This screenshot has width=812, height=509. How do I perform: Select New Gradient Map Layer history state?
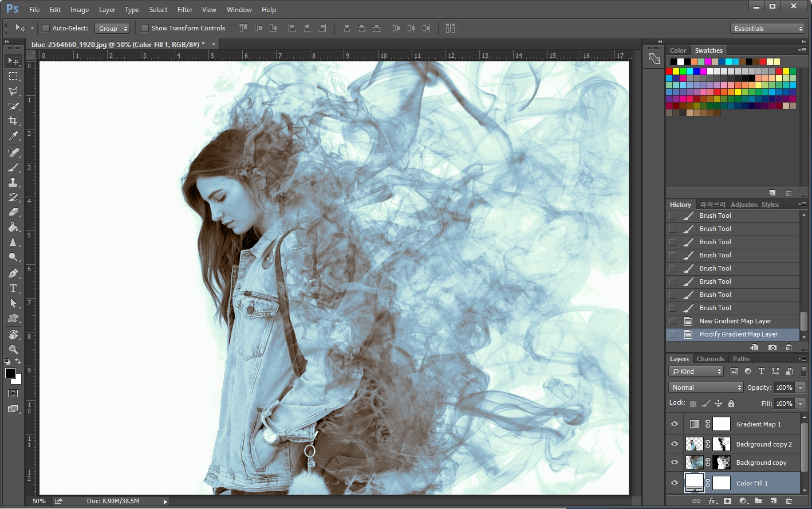(x=735, y=321)
